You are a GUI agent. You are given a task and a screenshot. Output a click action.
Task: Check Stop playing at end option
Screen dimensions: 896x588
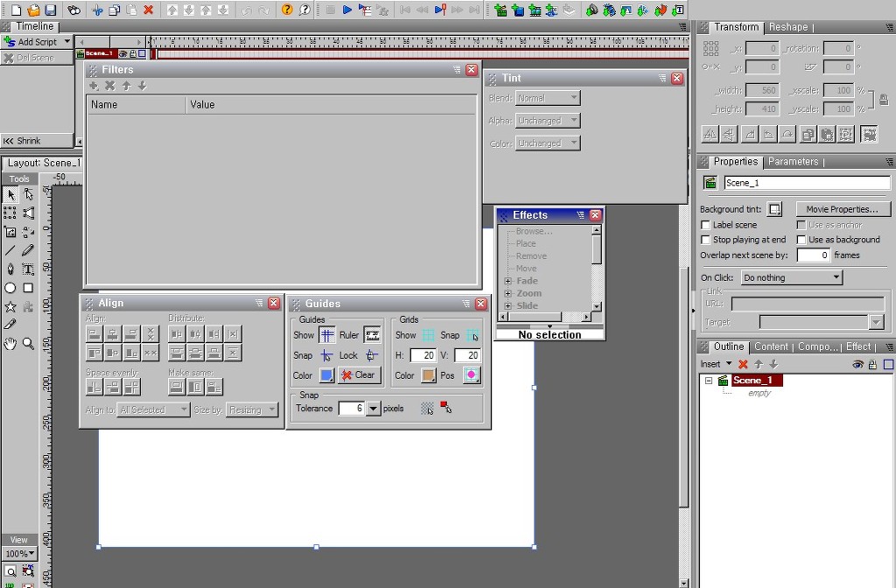pos(706,240)
